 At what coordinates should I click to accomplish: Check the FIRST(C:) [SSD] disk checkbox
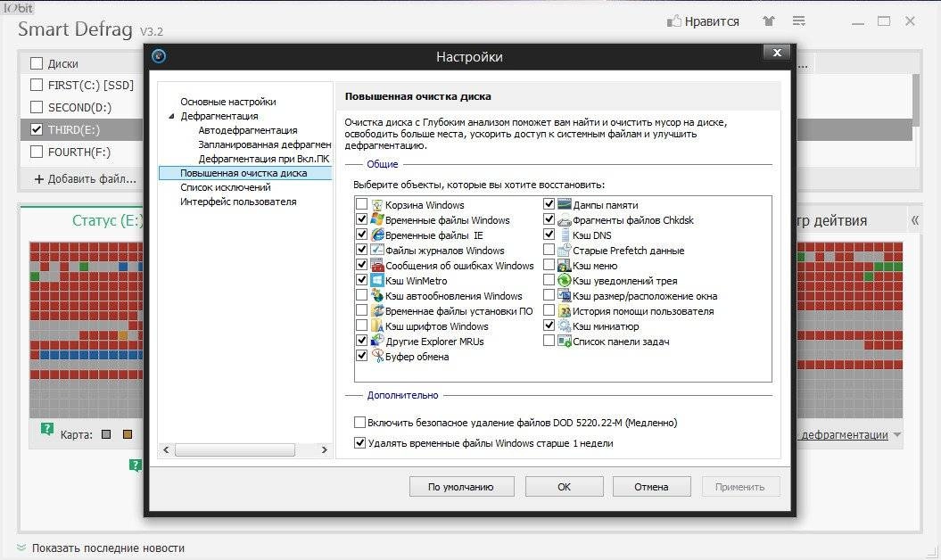click(37, 85)
